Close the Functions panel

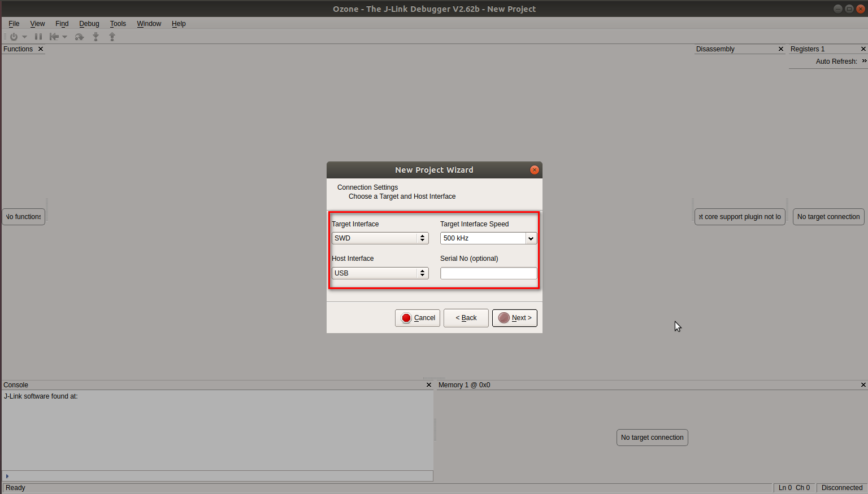point(41,49)
